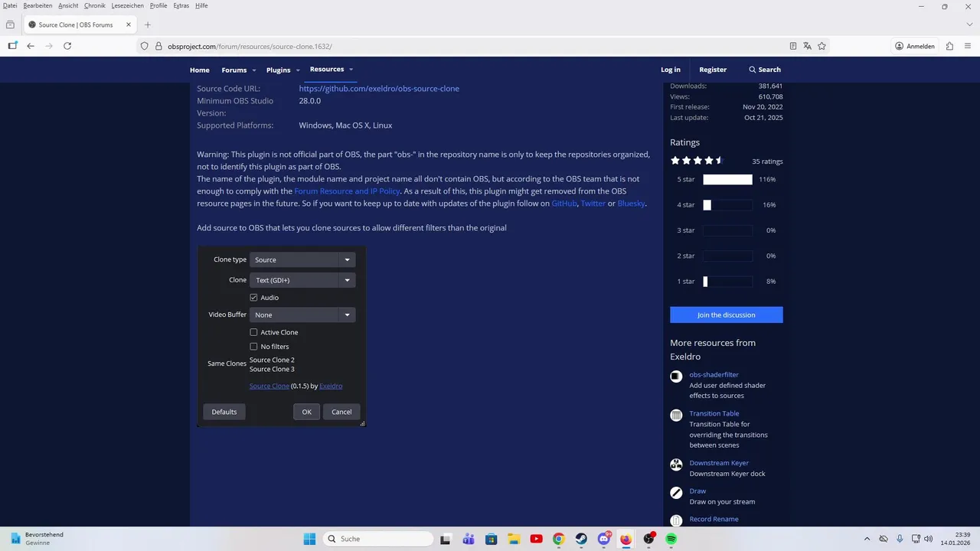The image size is (980, 551).
Task: Click the browser address bar URL
Action: point(250,46)
